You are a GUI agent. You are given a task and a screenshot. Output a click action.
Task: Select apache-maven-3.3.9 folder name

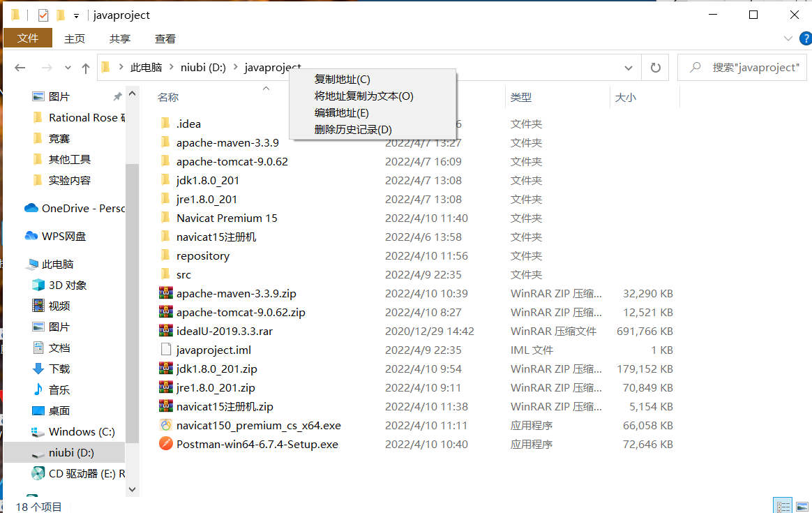(227, 142)
